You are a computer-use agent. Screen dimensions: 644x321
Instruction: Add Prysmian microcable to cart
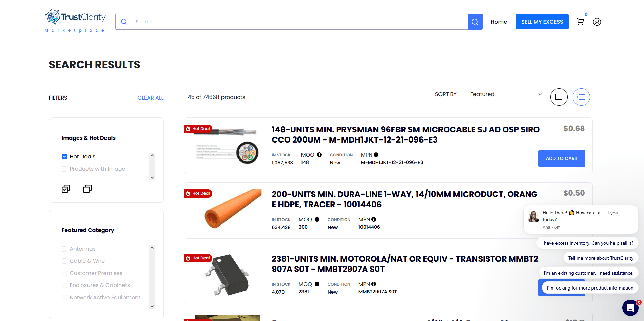click(561, 158)
